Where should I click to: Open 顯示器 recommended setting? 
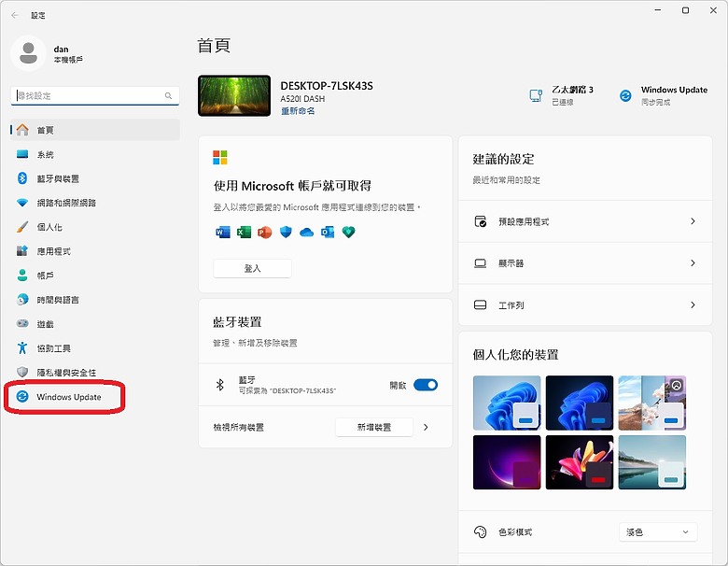[585, 263]
